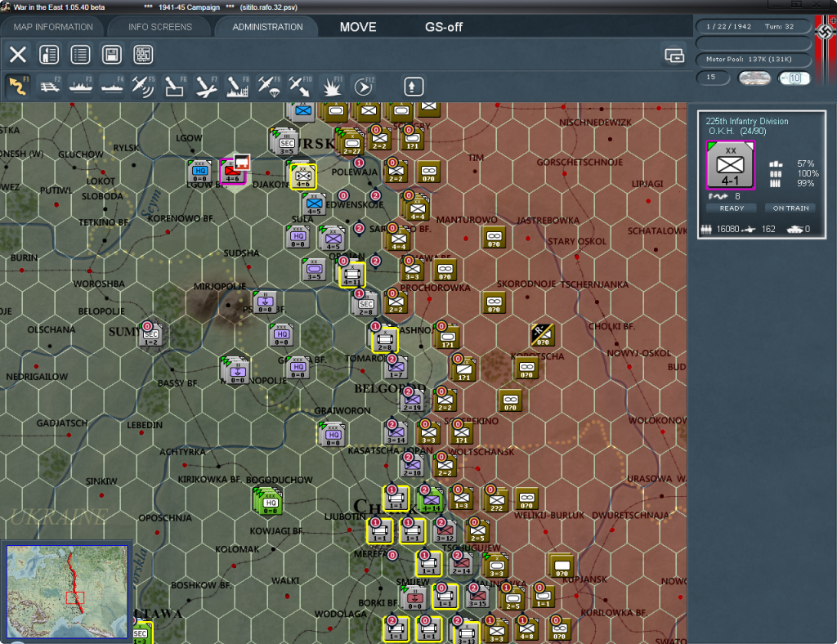Click the STARY OSKOL town label
837x644 pixels.
pos(577,241)
